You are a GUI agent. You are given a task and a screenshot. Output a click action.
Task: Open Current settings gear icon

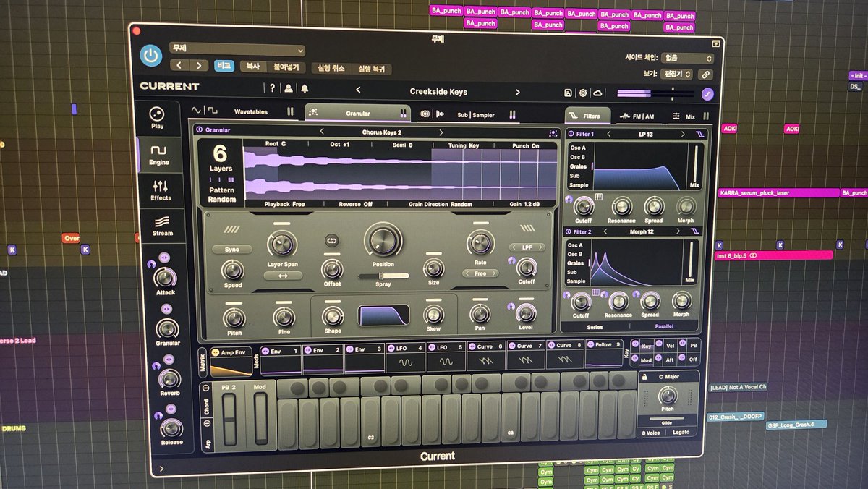(583, 93)
